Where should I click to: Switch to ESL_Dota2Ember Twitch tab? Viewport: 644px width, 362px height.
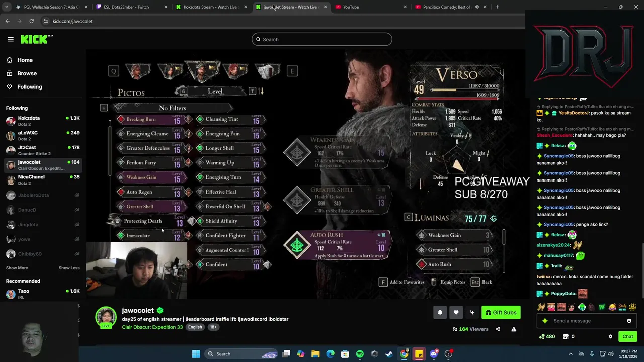[132, 7]
